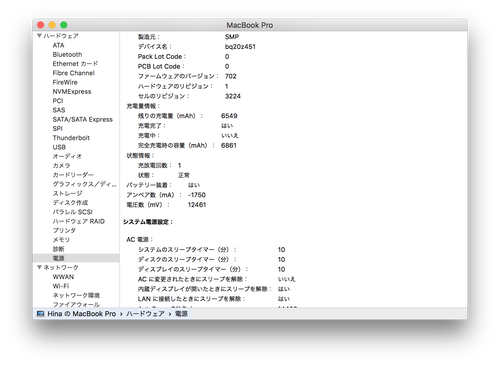Collapse the ネットワーク tree section
This screenshot has height=366, width=500.
39,267
